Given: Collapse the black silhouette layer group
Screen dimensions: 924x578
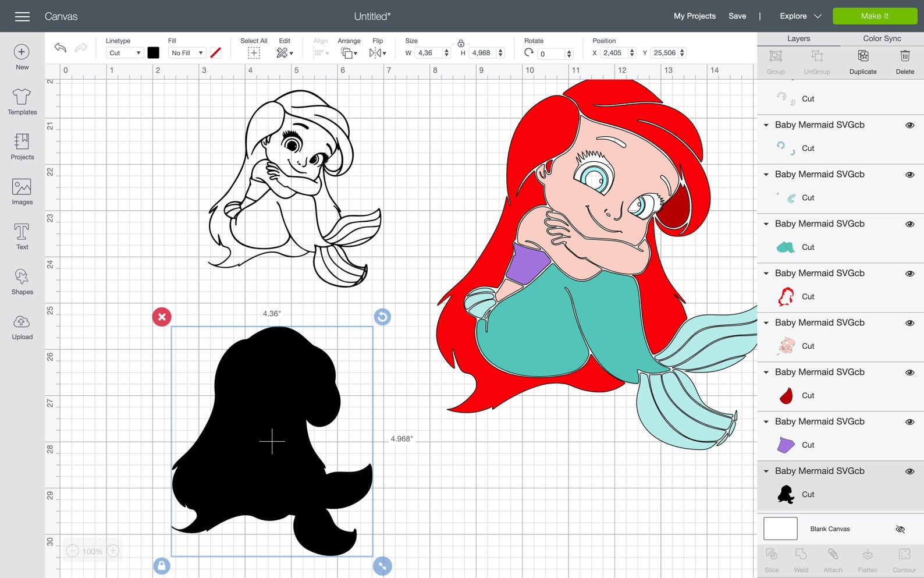Looking at the screenshot, I should click(x=766, y=471).
